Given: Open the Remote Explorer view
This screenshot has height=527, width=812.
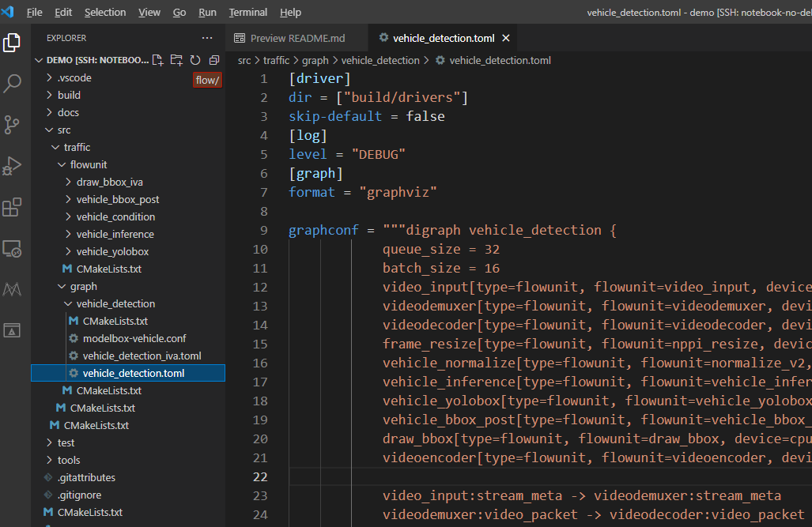Looking at the screenshot, I should 12,248.
